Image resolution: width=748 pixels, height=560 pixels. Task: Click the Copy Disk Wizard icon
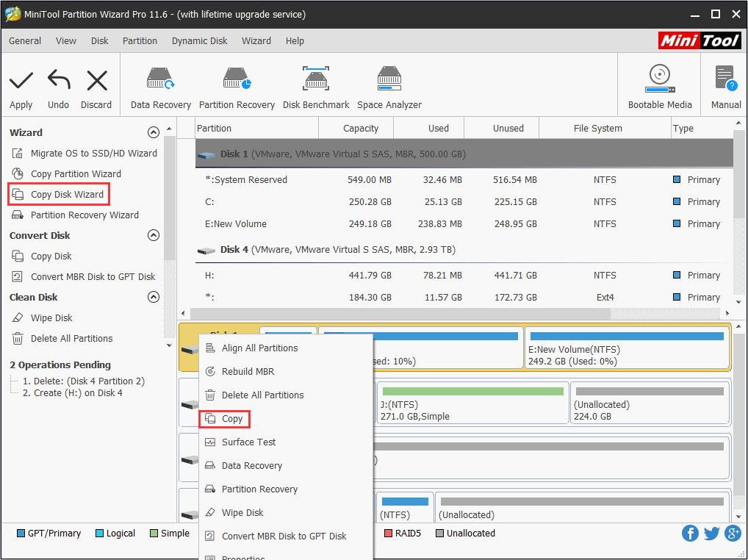(x=18, y=194)
